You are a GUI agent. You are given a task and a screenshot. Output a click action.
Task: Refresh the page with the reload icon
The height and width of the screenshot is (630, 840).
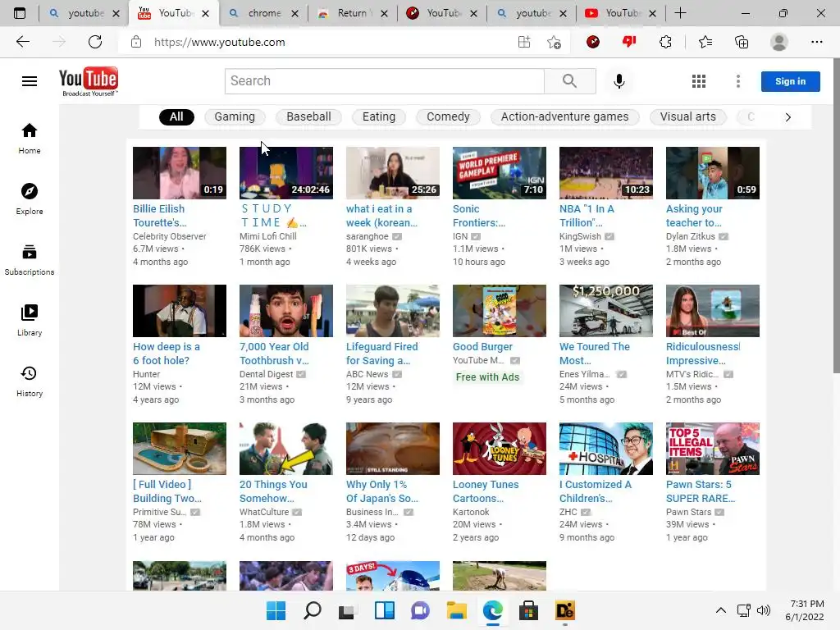click(95, 42)
